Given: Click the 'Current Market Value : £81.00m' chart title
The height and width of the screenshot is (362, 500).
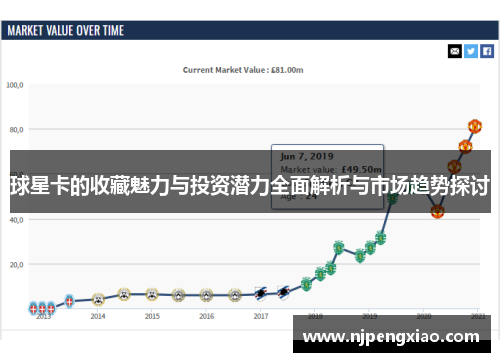Looking at the screenshot, I should 243,70.
